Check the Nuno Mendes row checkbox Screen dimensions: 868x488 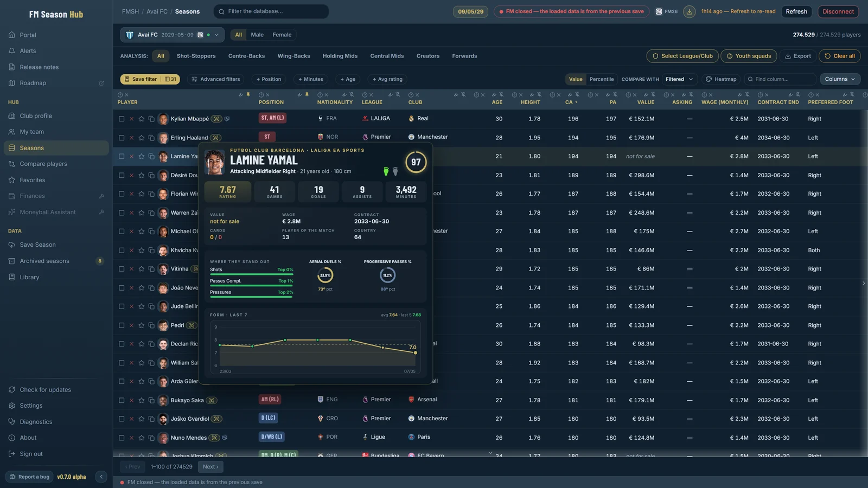click(122, 438)
